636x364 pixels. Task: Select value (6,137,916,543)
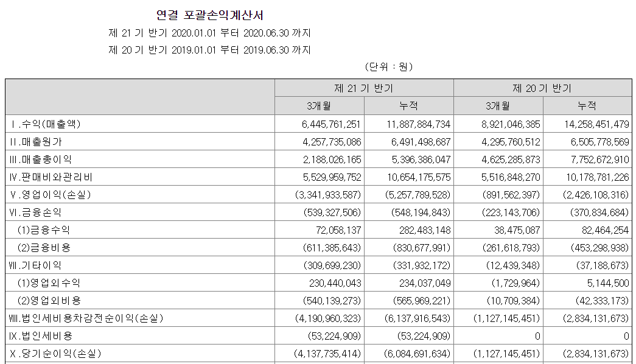[418, 318]
